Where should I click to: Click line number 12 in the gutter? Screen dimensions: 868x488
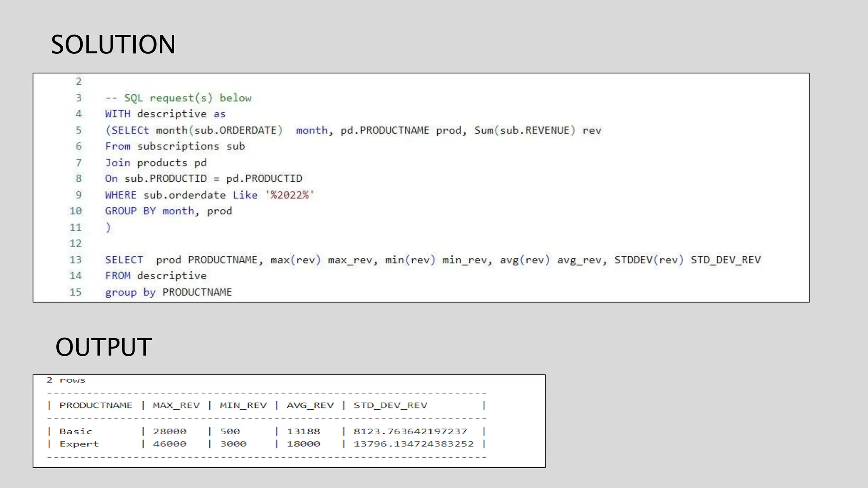click(x=76, y=244)
